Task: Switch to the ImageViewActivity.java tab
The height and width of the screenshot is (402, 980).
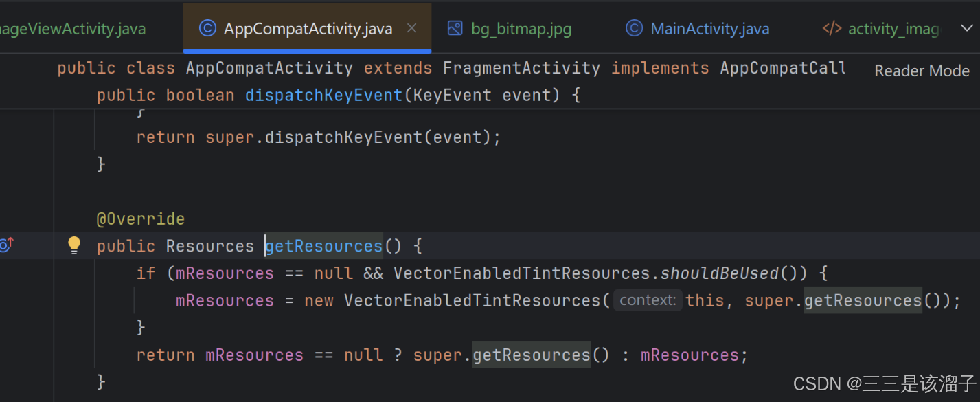Action: 73,29
